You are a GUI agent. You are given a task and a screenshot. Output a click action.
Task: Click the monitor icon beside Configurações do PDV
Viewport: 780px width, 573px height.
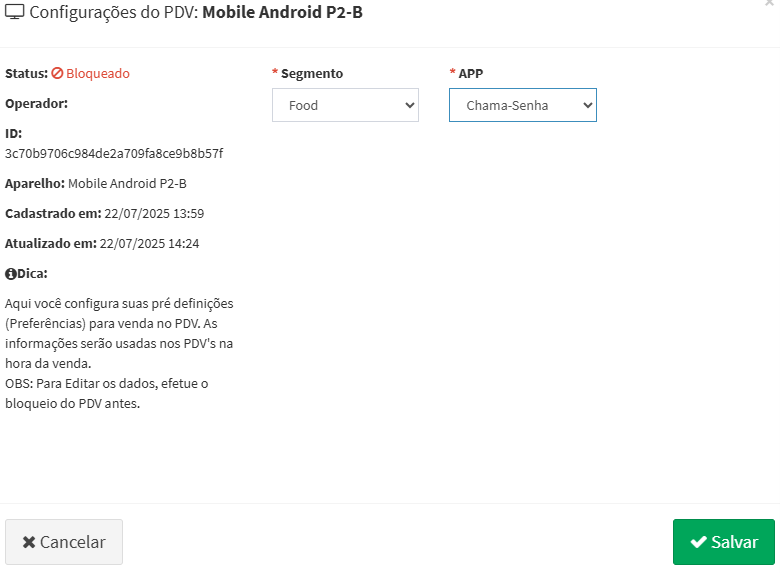tap(14, 12)
